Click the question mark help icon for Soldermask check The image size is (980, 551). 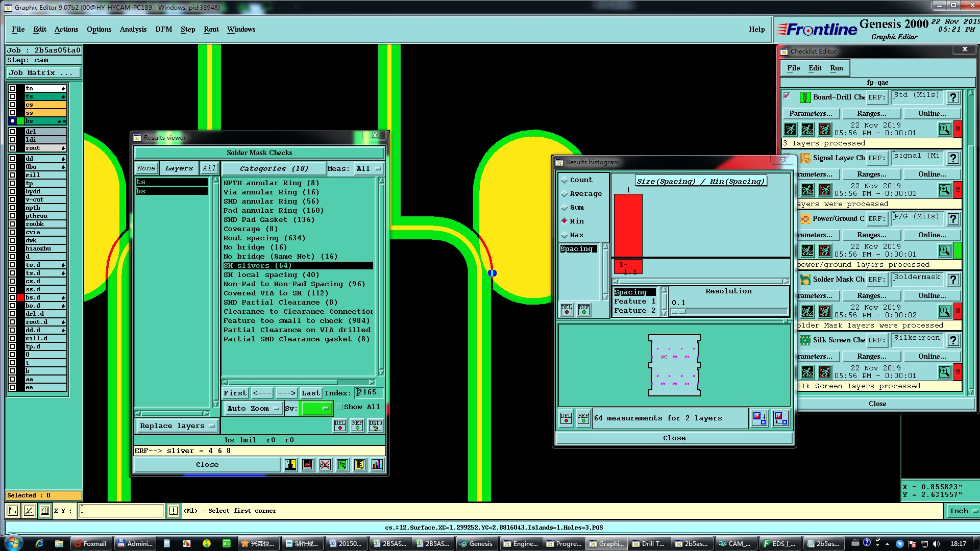952,280
